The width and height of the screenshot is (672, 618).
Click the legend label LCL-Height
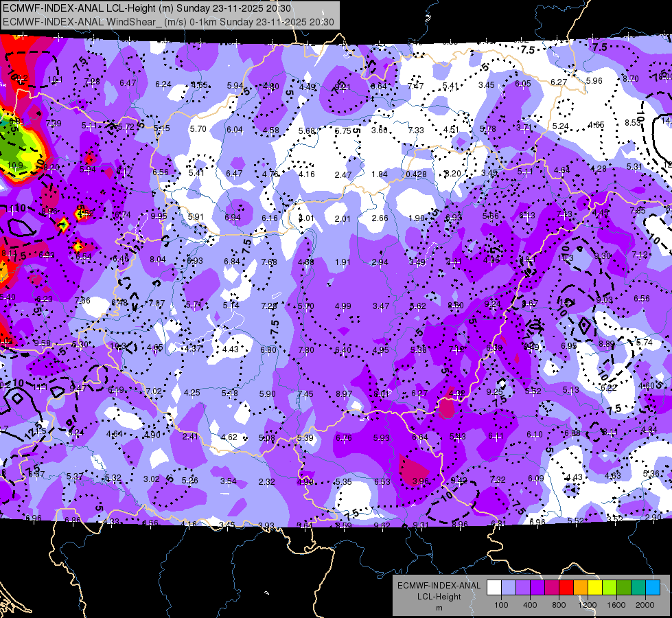(x=439, y=597)
